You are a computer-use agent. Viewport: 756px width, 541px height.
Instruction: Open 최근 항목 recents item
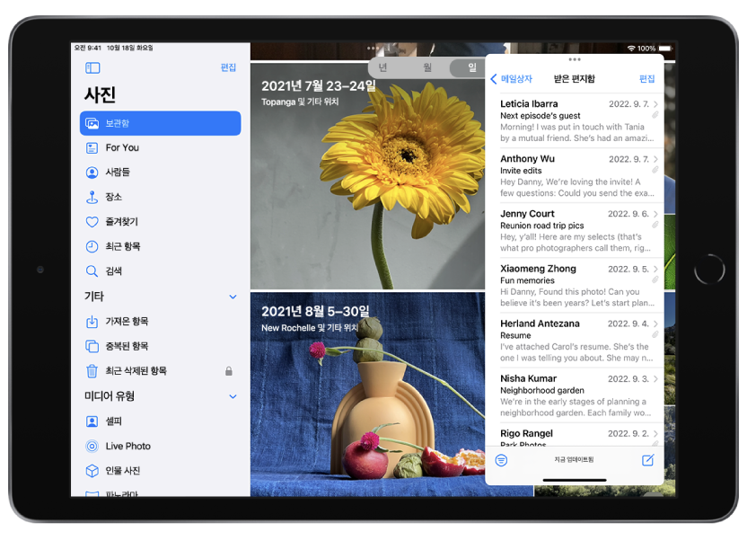pyautogui.click(x=161, y=246)
